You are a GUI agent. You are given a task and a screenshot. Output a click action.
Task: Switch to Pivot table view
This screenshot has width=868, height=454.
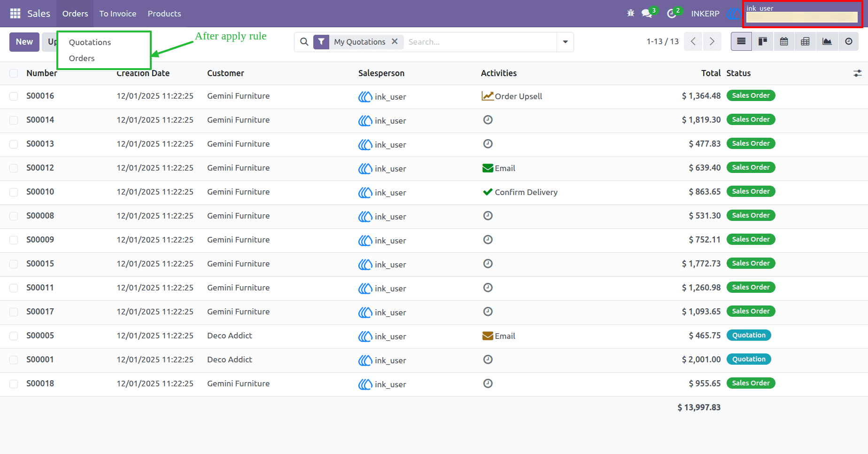coord(805,41)
